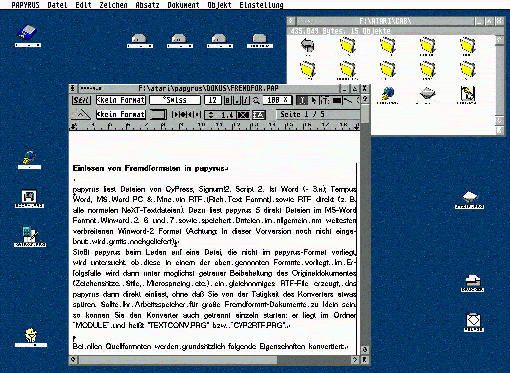Click the magnifier zoom icon
The image size is (510, 373).
(256, 100)
